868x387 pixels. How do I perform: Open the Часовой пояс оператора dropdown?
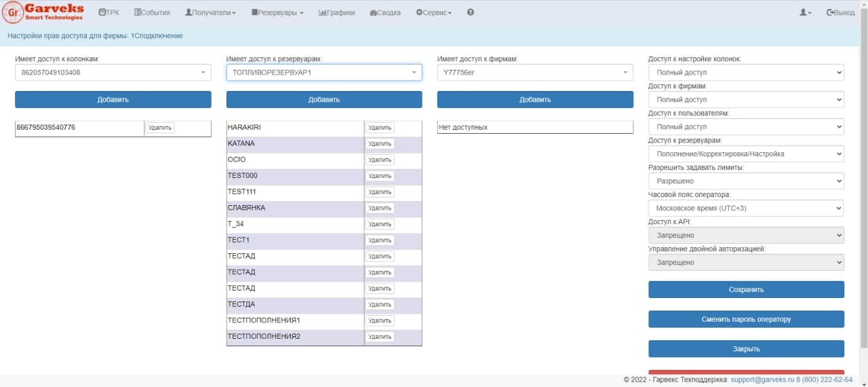pyautogui.click(x=746, y=208)
